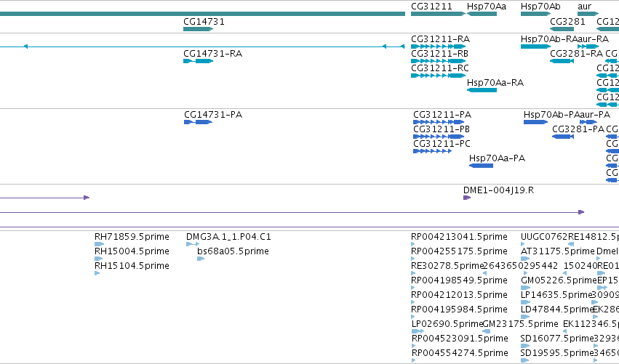The image size is (619, 364).
Task: Open the Hsp70Ab gene label
Action: click(540, 7)
